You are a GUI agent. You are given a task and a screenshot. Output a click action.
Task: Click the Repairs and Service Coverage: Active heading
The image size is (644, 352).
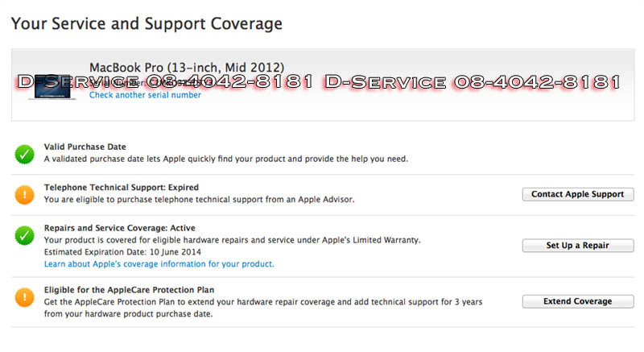click(x=119, y=228)
